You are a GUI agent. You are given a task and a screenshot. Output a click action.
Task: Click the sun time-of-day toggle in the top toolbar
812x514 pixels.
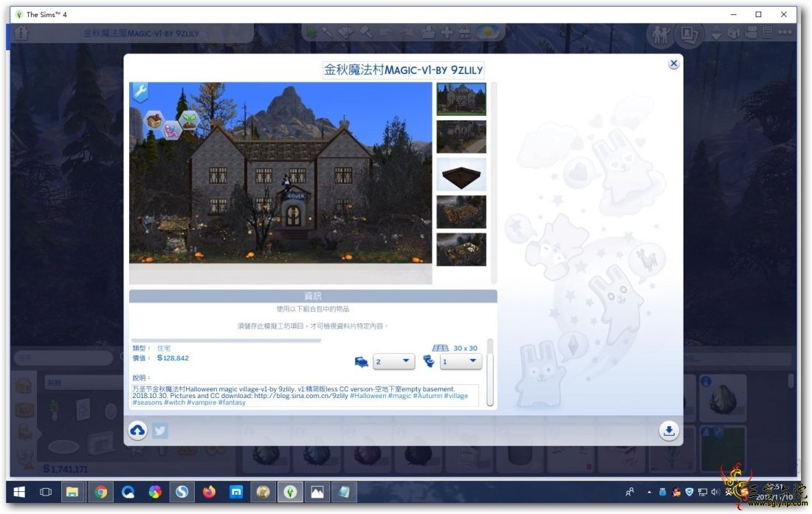click(488, 32)
